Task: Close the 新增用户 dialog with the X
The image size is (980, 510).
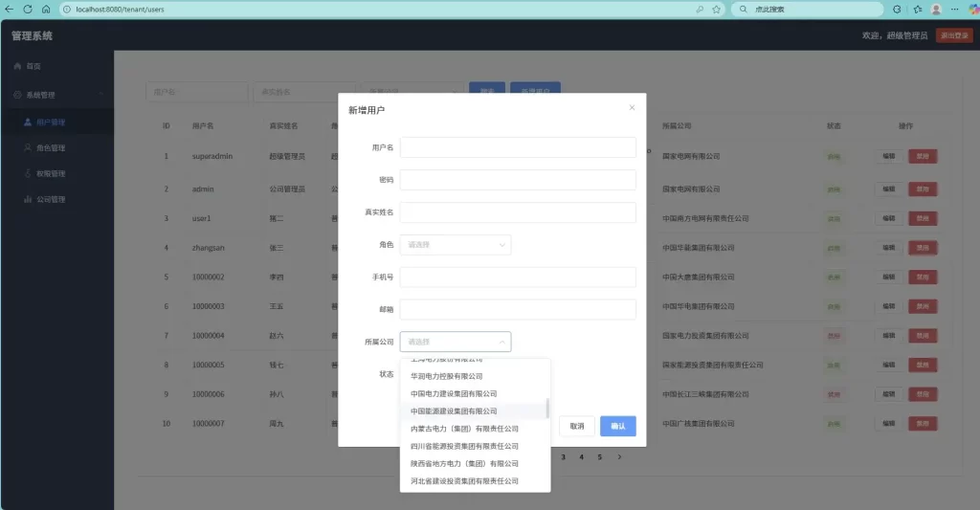Action: pyautogui.click(x=632, y=107)
